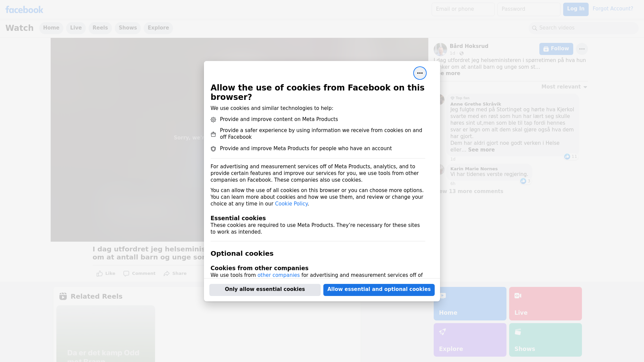
Task: Follow Bård Hoksrud
Action: (556, 49)
